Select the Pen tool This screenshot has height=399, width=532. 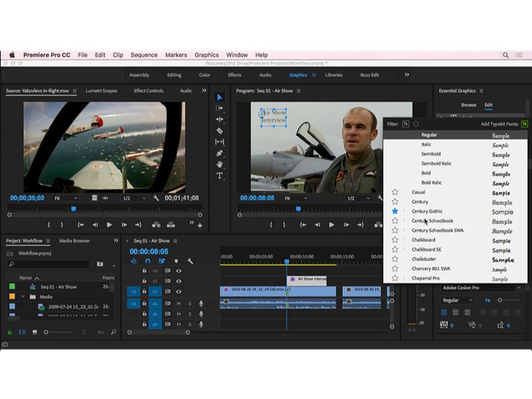pyautogui.click(x=219, y=154)
